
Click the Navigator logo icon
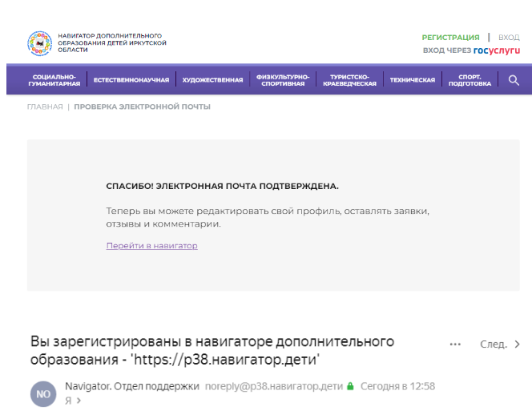(38, 42)
